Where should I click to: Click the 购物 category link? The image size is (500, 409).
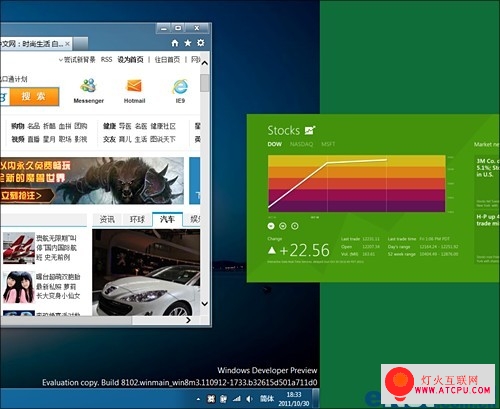pyautogui.click(x=18, y=126)
